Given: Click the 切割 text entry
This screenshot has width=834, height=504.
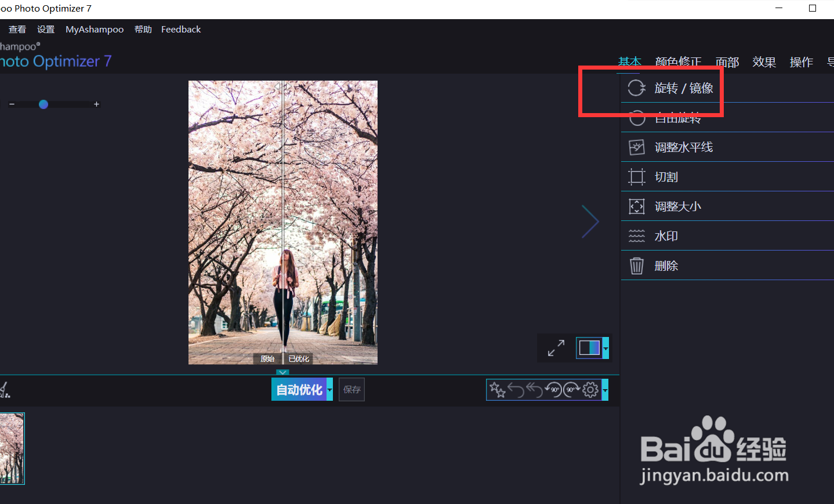Looking at the screenshot, I should [666, 177].
